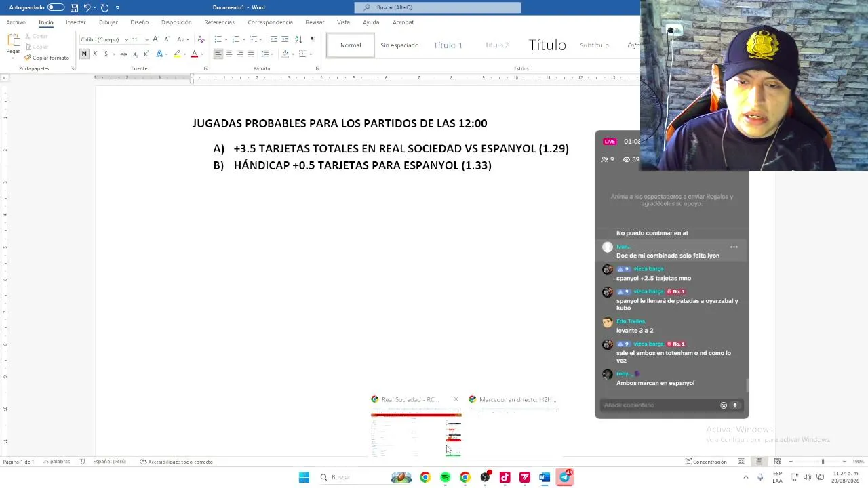
Task: Open options for comment 'Doc de mi combinada'
Action: [x=734, y=247]
